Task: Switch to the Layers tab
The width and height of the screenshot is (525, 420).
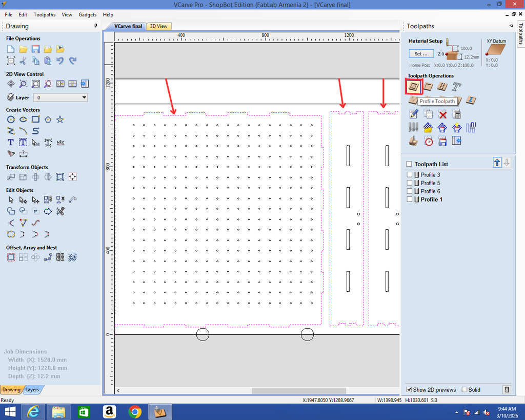Action: (32, 390)
